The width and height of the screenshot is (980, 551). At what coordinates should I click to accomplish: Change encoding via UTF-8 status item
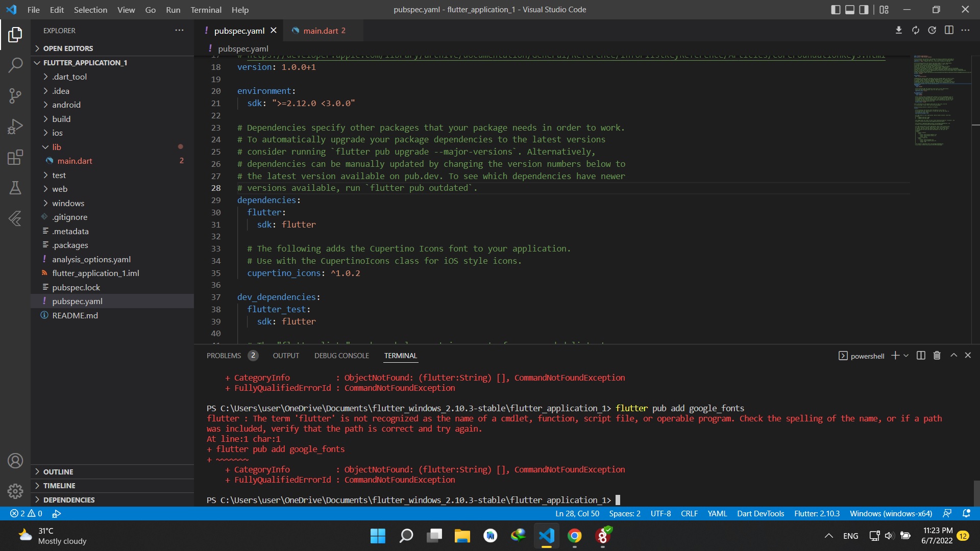(660, 514)
